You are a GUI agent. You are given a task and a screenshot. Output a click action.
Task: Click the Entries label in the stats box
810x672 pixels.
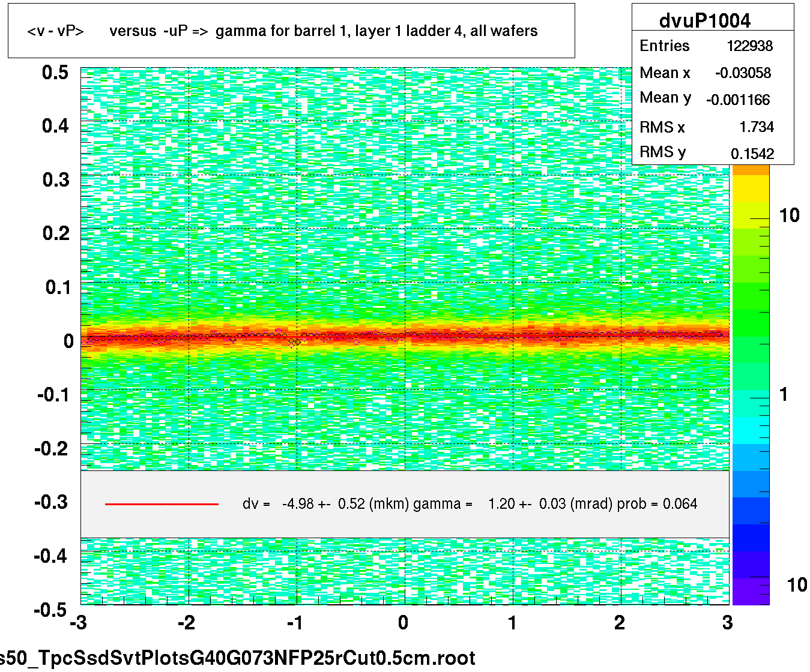[x=664, y=46]
